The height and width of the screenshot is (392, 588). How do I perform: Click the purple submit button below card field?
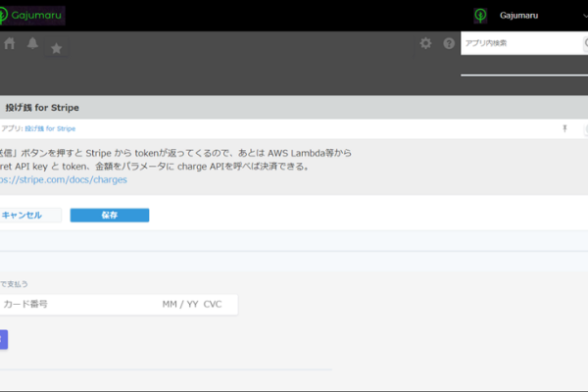click(2, 339)
